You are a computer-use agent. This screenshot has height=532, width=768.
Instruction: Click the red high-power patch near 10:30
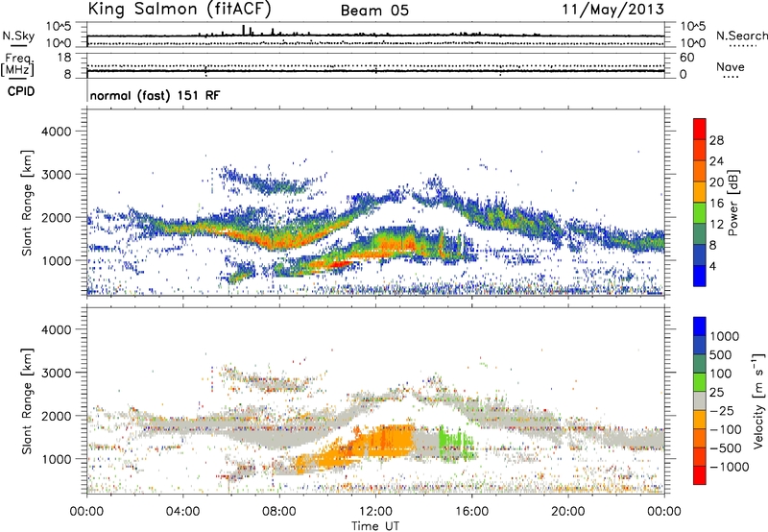coord(338,264)
